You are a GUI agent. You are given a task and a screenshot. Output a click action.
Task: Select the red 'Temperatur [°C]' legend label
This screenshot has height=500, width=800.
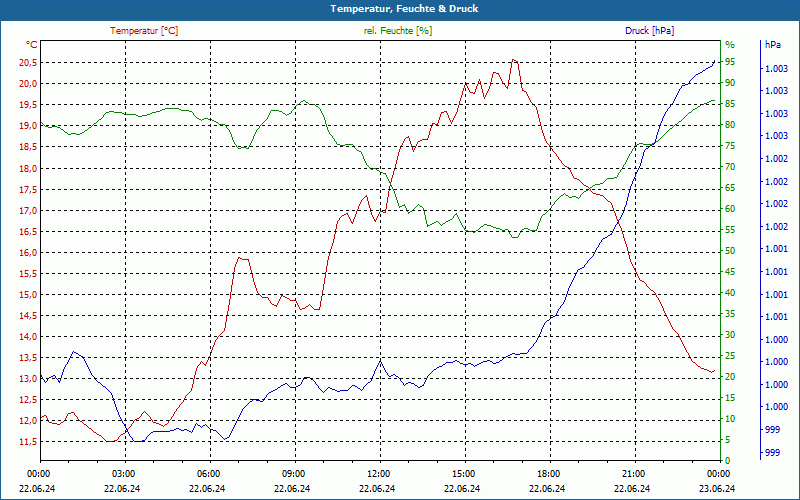coord(144,31)
